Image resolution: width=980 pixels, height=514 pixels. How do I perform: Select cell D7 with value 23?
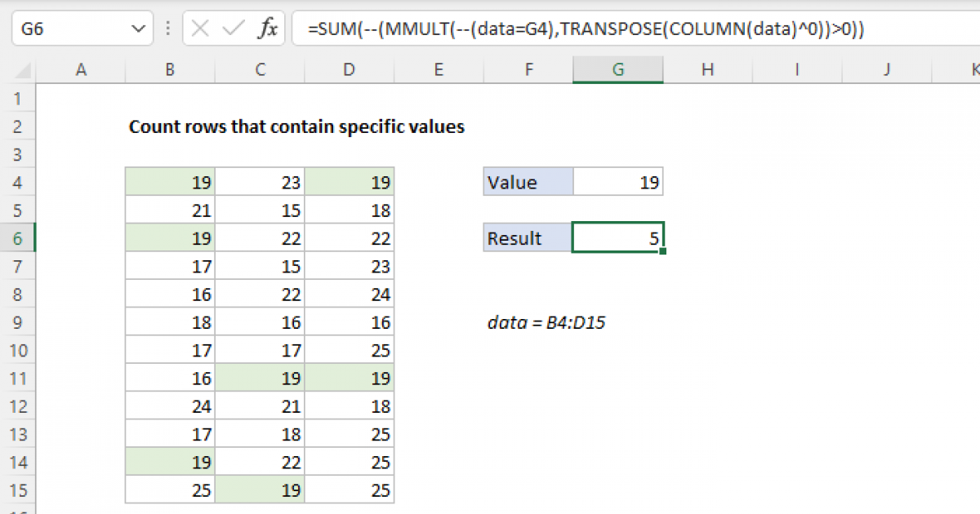pos(350,266)
